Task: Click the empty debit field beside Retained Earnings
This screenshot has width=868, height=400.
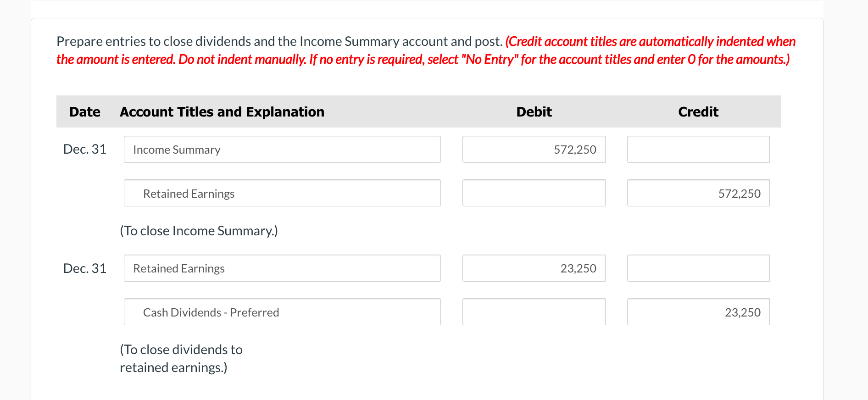Action: 534,193
